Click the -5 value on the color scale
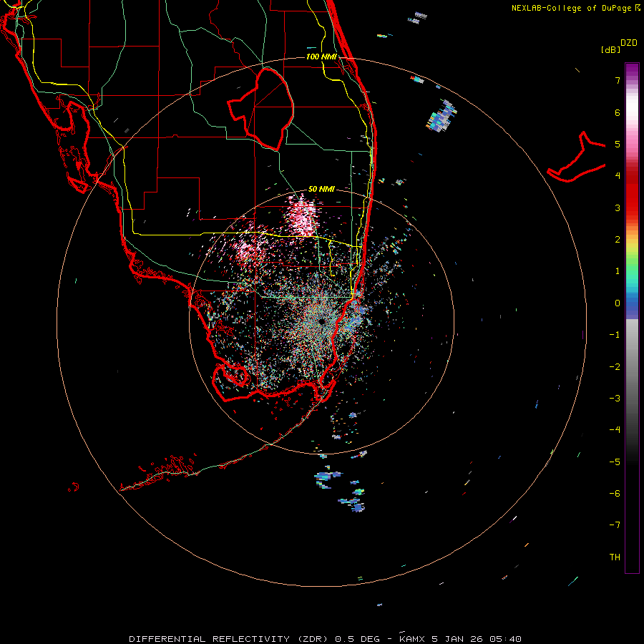The width and height of the screenshot is (644, 644). tap(615, 462)
